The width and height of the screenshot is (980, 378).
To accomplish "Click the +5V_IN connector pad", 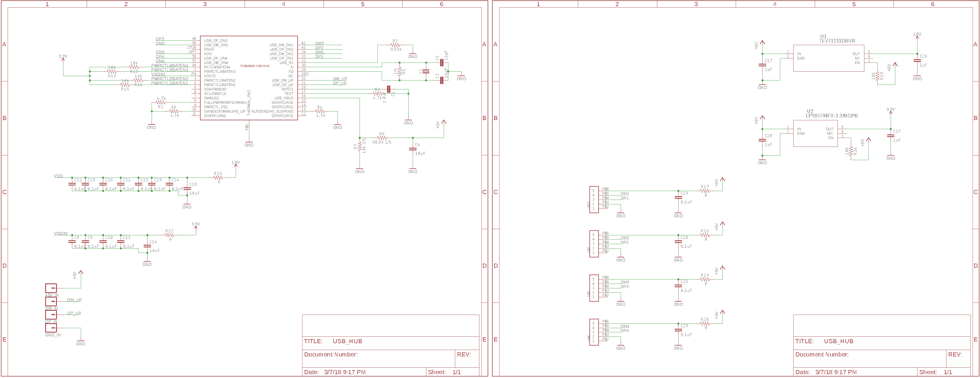I will [x=51, y=288].
